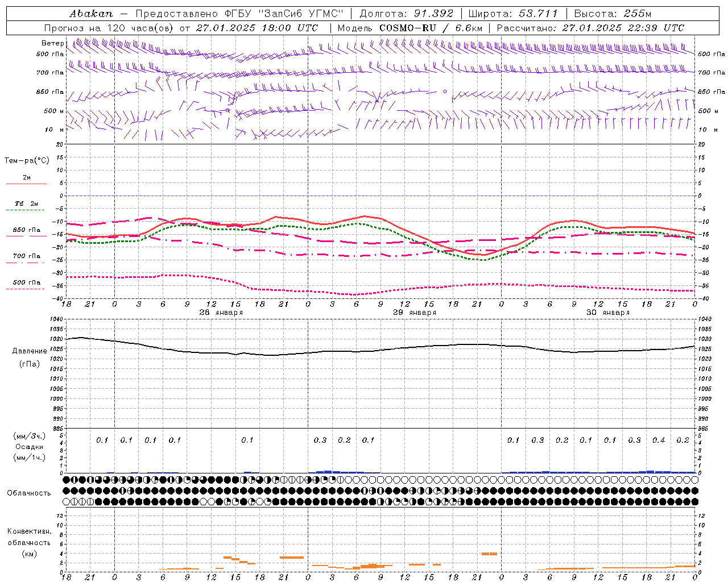The height and width of the screenshot is (582, 728).
Task: Click the station name Abakan in the header
Action: (91, 14)
